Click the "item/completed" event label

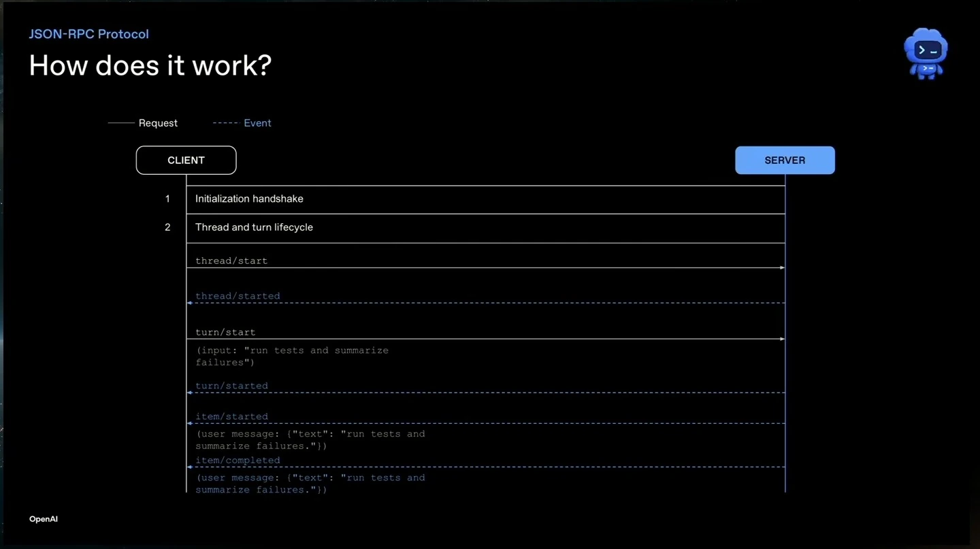pos(238,461)
